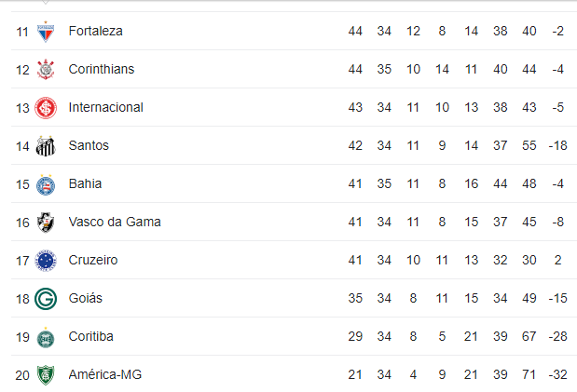Click the Fortaleza club crest icon
This screenshot has height=392, width=577.
tap(45, 32)
